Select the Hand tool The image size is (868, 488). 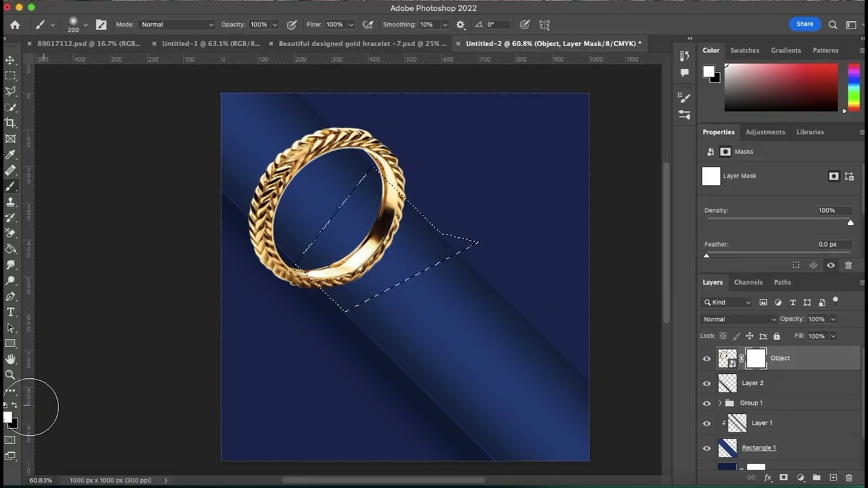point(10,359)
